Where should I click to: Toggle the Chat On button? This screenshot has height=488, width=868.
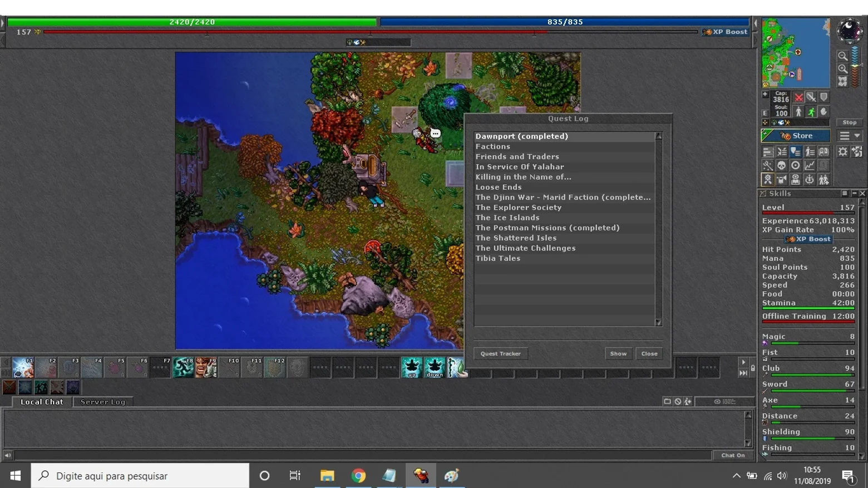733,455
